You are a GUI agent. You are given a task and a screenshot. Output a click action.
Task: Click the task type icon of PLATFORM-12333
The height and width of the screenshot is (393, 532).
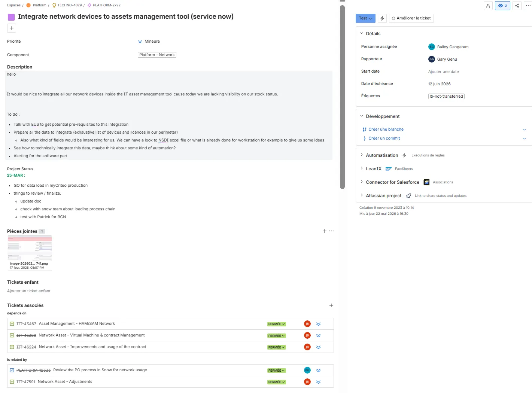[12, 371]
